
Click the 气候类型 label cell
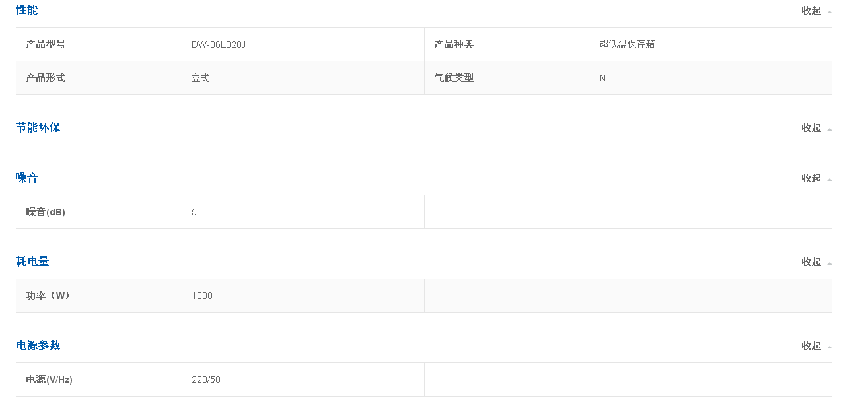tap(454, 78)
